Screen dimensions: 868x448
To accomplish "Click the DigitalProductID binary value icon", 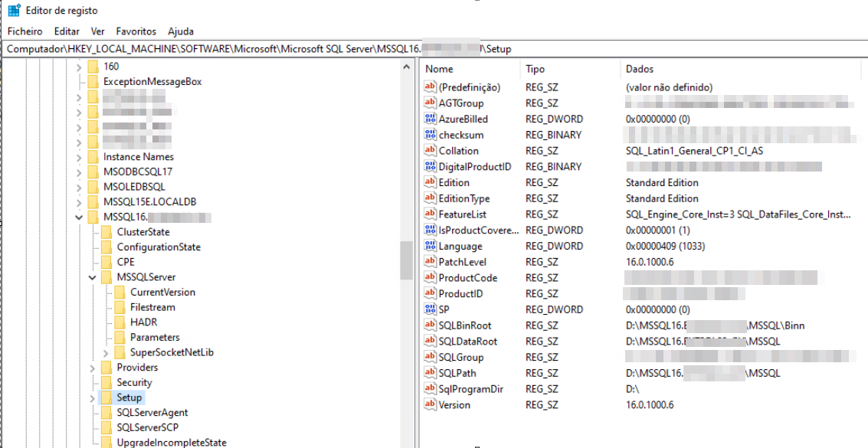I will 430,167.
